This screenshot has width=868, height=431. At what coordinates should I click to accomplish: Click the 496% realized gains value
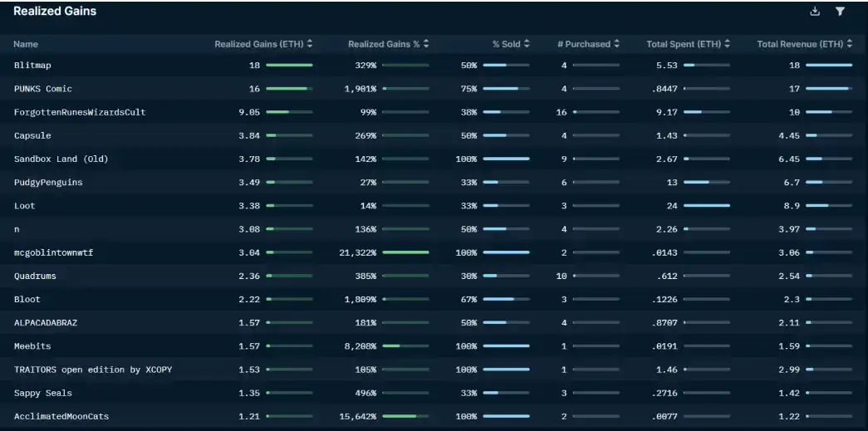click(366, 394)
